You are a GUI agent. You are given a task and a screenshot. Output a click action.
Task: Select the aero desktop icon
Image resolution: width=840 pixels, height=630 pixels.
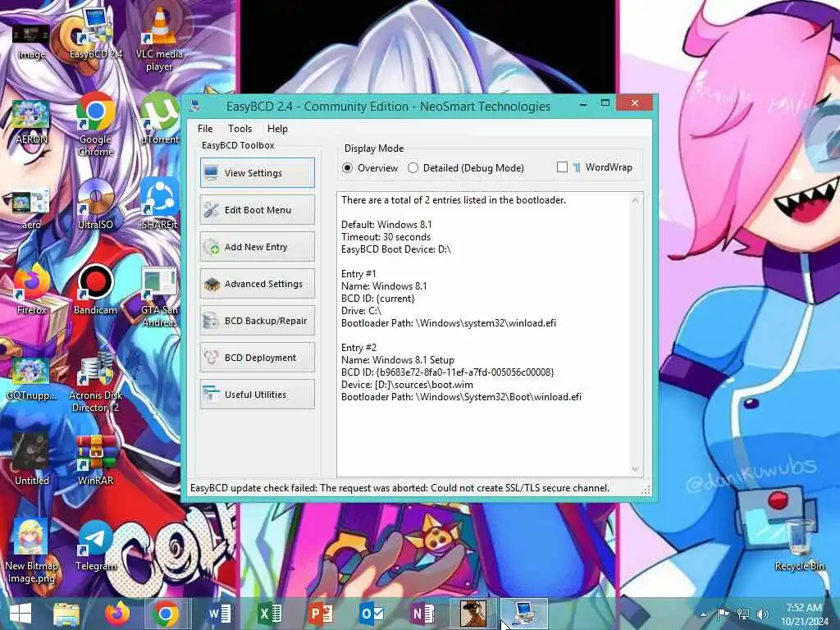point(31,209)
